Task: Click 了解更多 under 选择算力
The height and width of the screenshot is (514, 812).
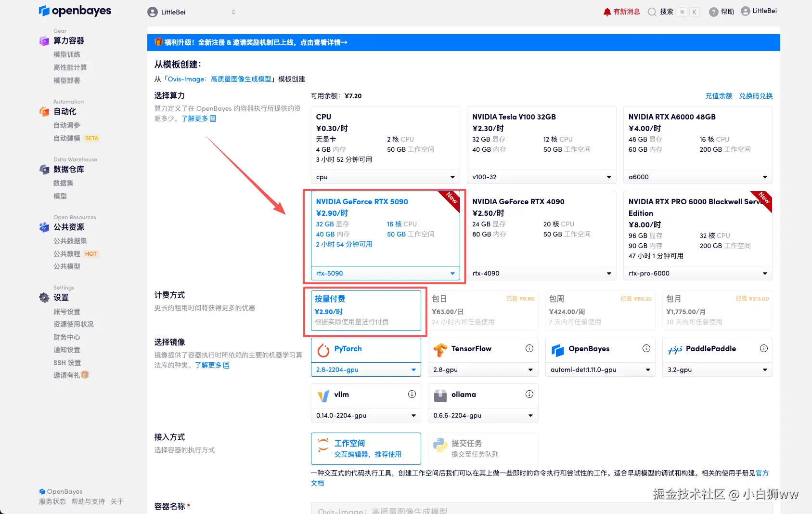Action: coord(198,119)
